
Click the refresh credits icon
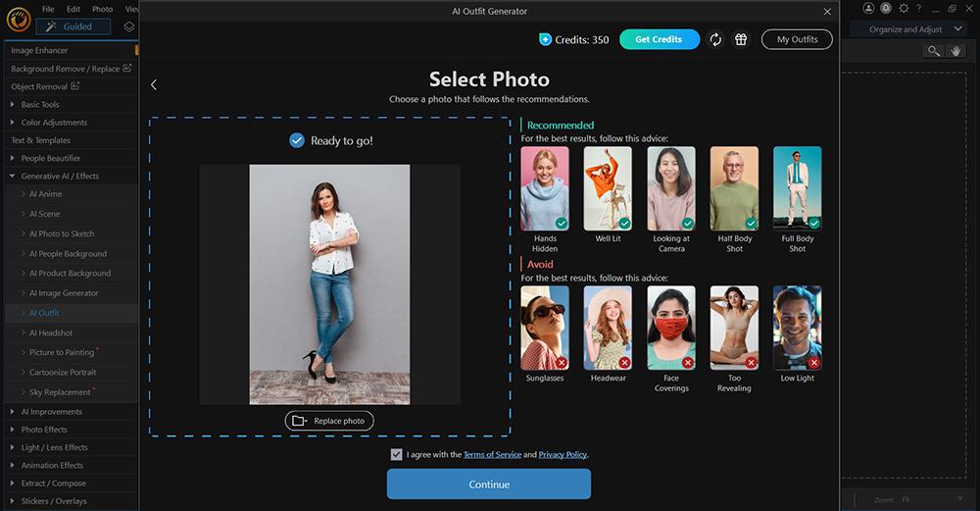coord(715,39)
